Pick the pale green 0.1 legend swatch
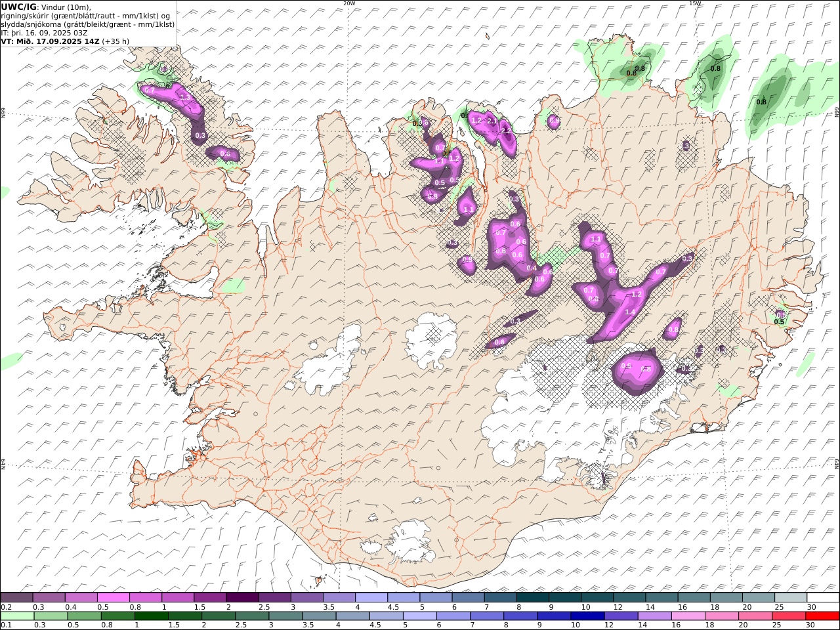The image size is (840, 630). (x=17, y=616)
